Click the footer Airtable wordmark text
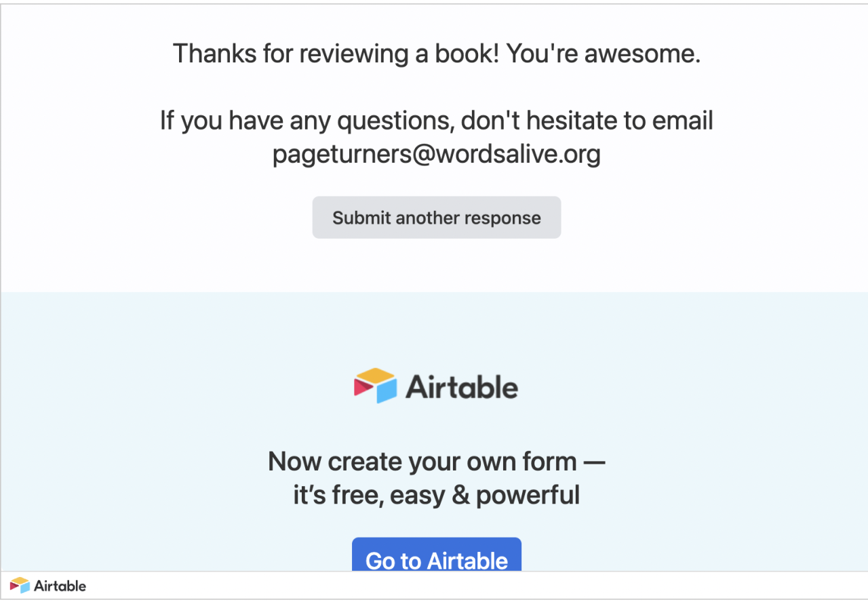 (60, 586)
